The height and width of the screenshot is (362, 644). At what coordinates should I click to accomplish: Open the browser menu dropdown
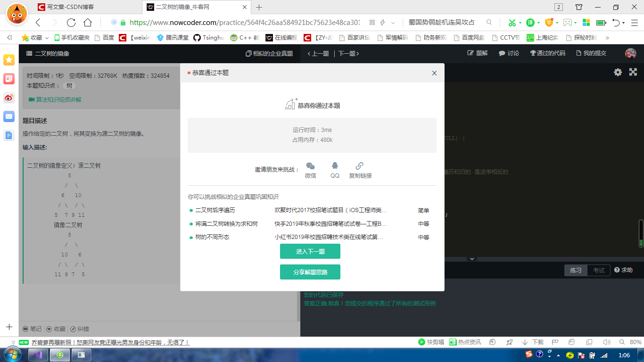click(x=634, y=22)
